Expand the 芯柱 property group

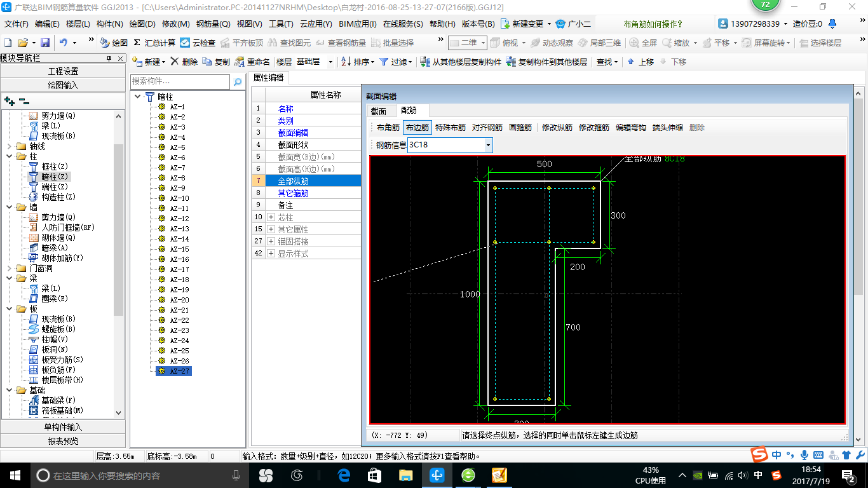(x=271, y=217)
